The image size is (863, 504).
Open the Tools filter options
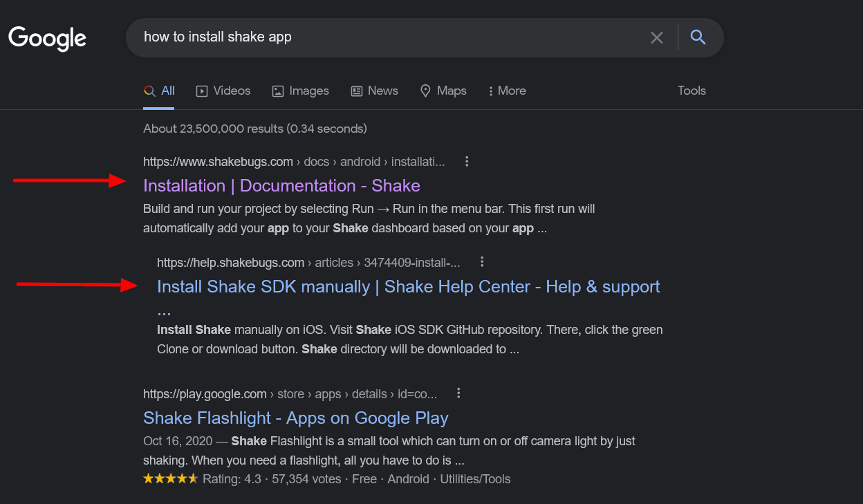tap(692, 91)
